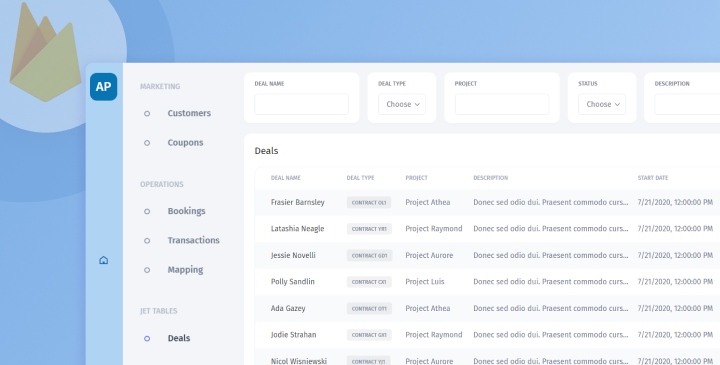The height and width of the screenshot is (365, 720).
Task: Focus the Description filter field
Action: (x=687, y=104)
